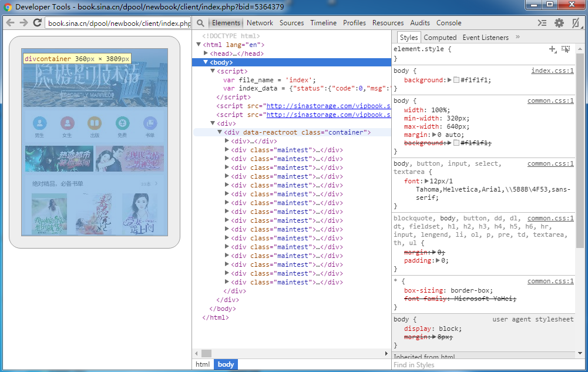Collapse the data-reactroot container div
This screenshot has height=372, width=588.
(x=220, y=132)
